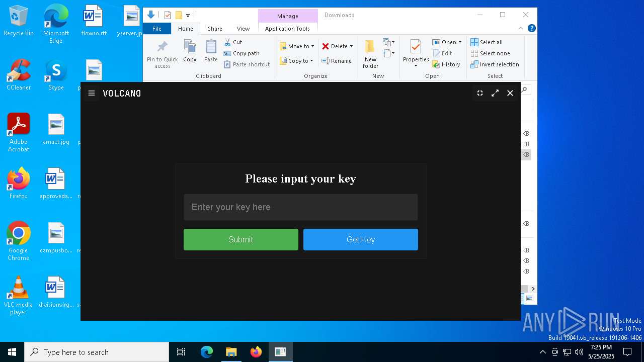
Task: Expand the Open dropdown arrow
Action: (x=460, y=42)
